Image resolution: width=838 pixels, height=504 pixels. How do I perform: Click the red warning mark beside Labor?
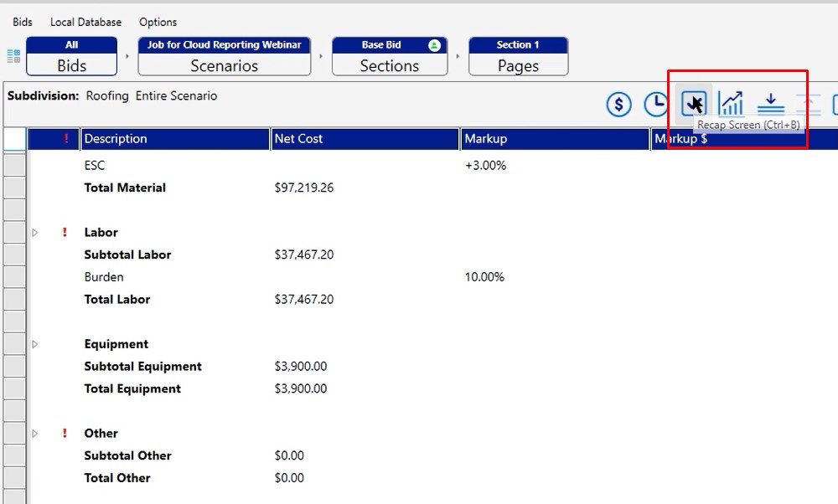click(65, 233)
